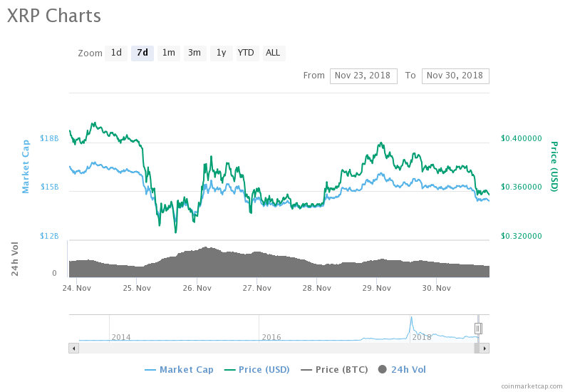
Task: Click the 2018 marker in the navigator
Action: [422, 337]
